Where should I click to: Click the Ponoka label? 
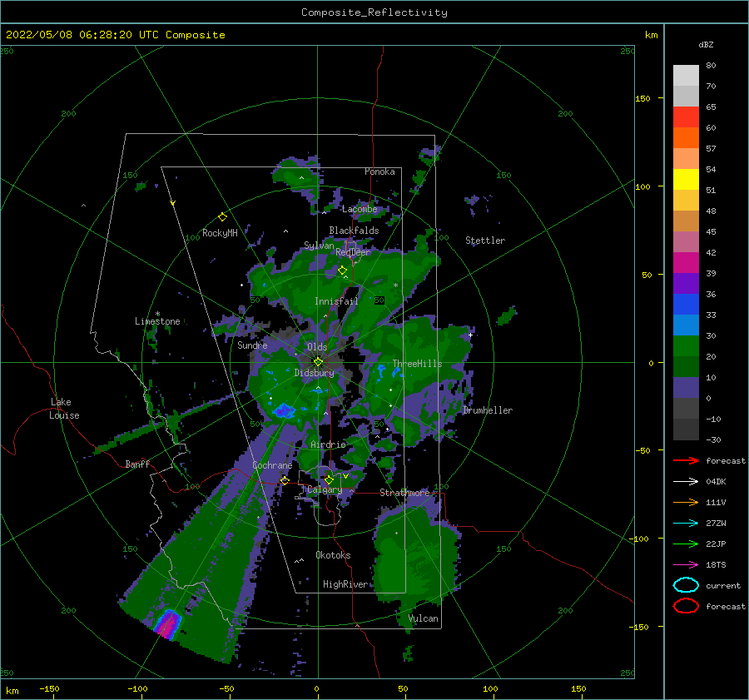[x=379, y=171]
